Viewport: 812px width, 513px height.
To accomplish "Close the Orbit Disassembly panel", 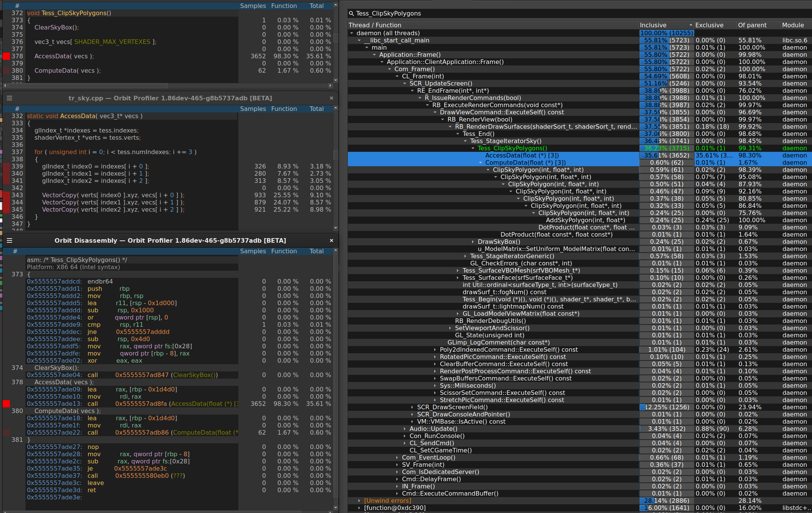I will (332, 240).
